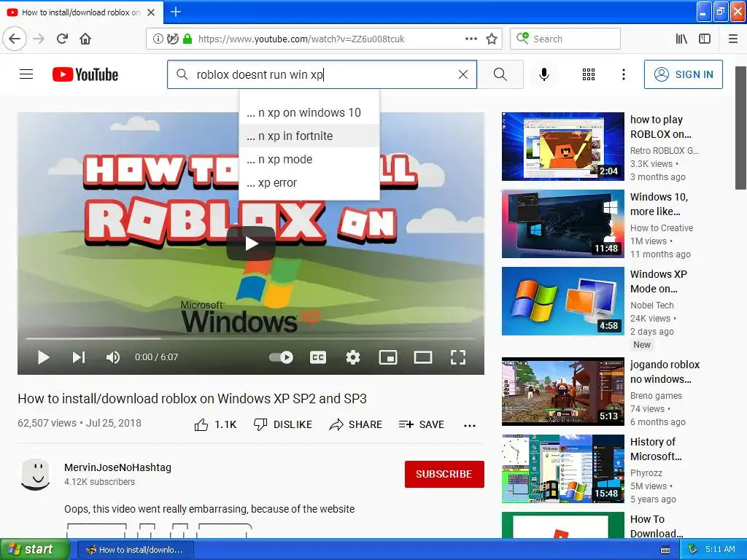Enable miniplayer mode icon
Image resolution: width=747 pixels, height=560 pixels.
point(388,357)
